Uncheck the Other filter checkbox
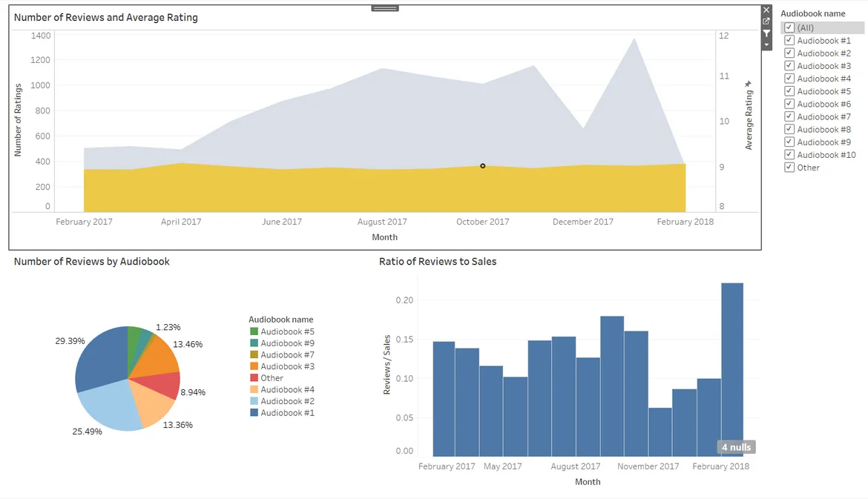Viewport: 868px width, 499px height. (789, 168)
